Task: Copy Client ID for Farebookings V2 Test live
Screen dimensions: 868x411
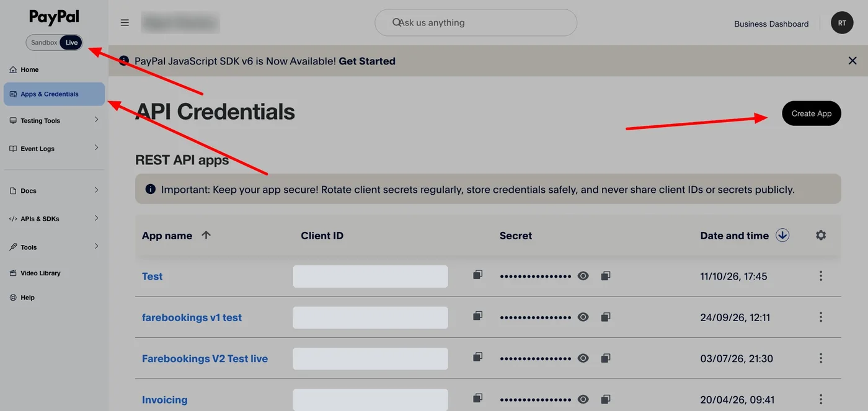Action: pos(477,357)
